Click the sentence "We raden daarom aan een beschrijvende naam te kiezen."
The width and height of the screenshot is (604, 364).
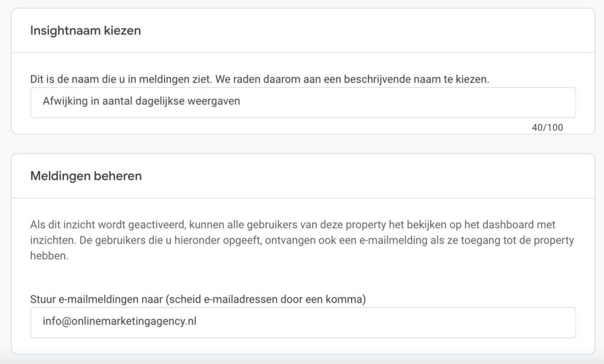coord(352,79)
